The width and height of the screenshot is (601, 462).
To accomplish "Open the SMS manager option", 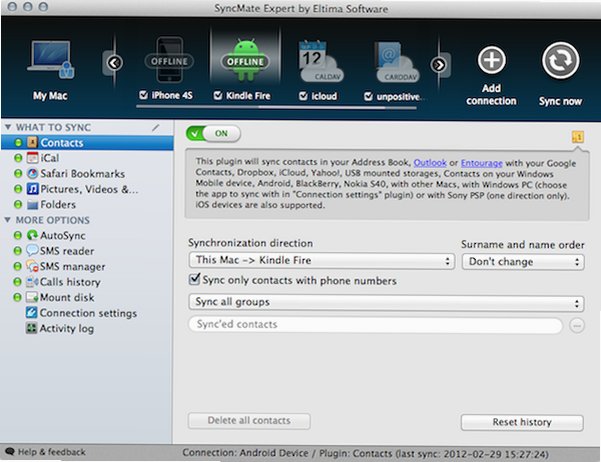I will coord(65,266).
